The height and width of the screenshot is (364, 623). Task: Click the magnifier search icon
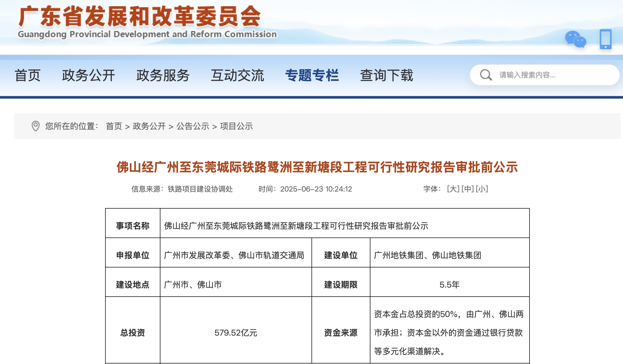(x=486, y=75)
